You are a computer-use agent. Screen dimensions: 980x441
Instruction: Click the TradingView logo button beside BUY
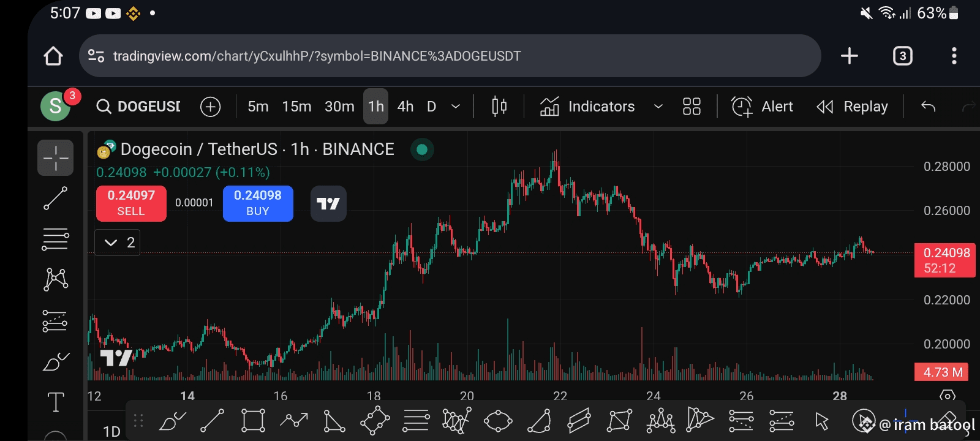(x=328, y=203)
